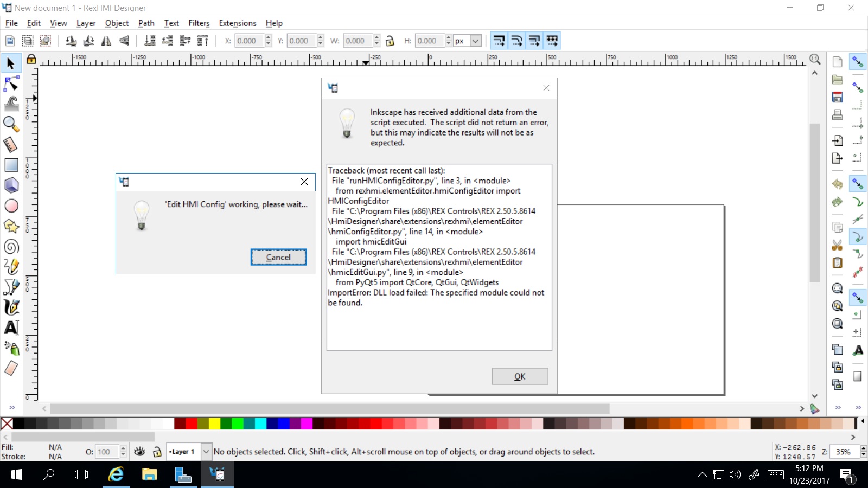Cancel the 'Edit HMI Config' process
The width and height of the screenshot is (868, 488).
[x=278, y=257]
